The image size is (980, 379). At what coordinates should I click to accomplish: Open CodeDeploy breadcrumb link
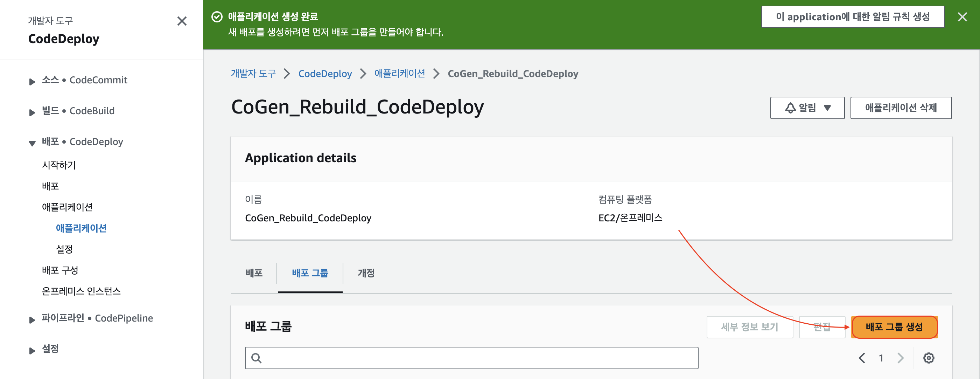tap(324, 74)
